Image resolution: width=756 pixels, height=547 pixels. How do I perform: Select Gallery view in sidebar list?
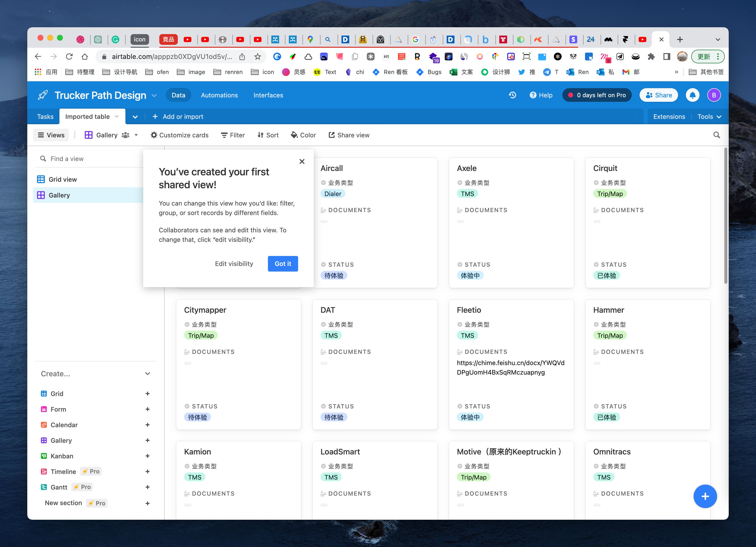pos(88,195)
